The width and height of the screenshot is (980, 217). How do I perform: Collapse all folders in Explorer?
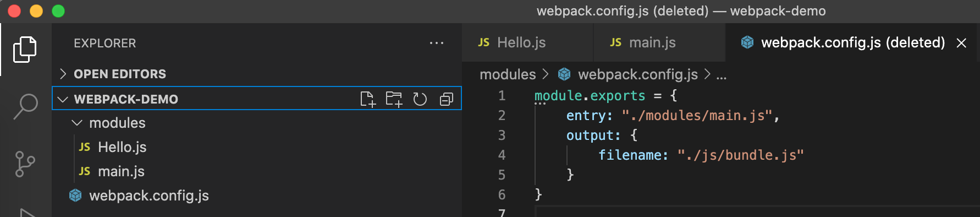pyautogui.click(x=447, y=99)
